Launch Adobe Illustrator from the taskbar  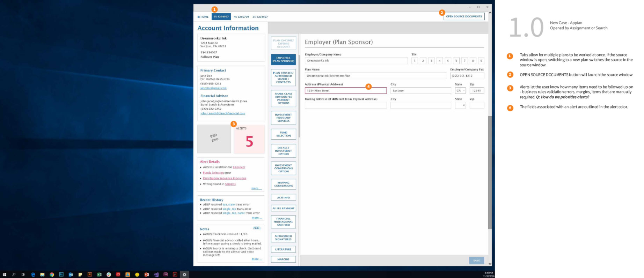(89, 275)
